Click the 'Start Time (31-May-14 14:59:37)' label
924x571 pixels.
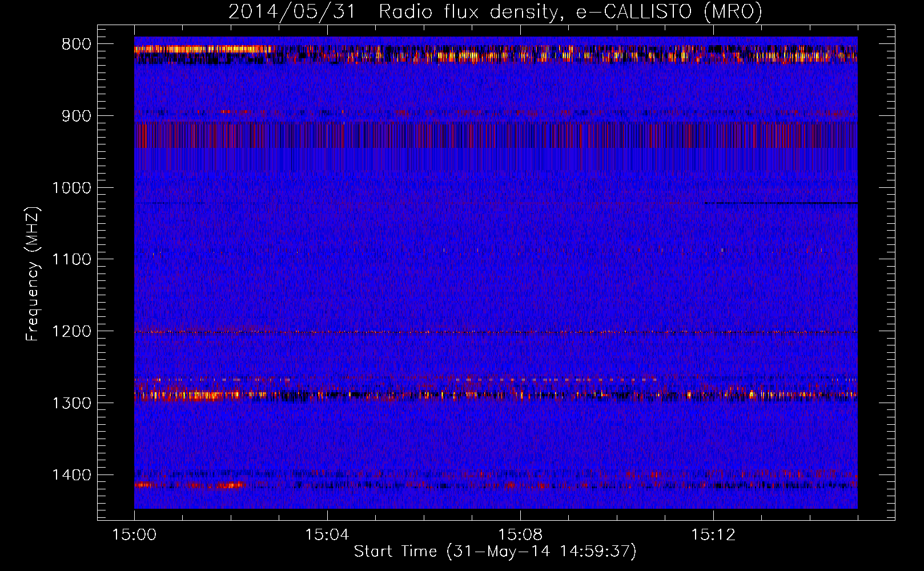pyautogui.click(x=495, y=552)
